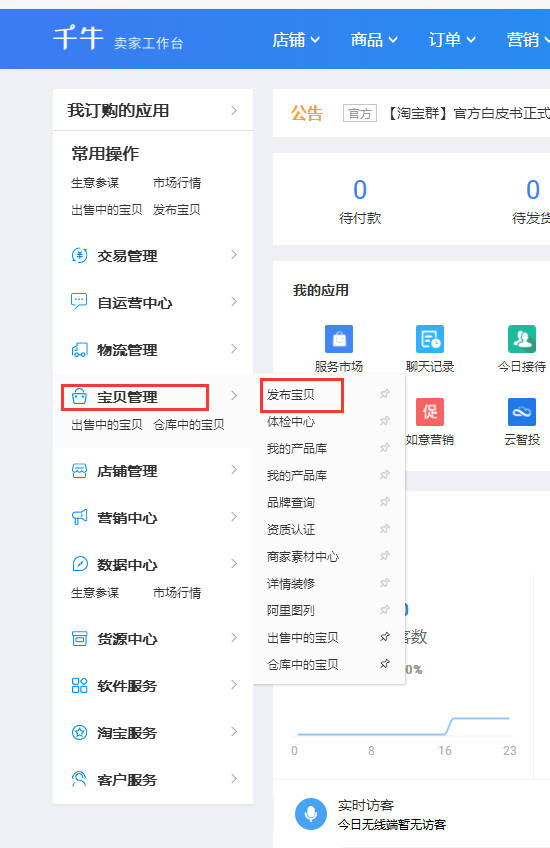Toggle the pin next to 阿里图列

[385, 610]
